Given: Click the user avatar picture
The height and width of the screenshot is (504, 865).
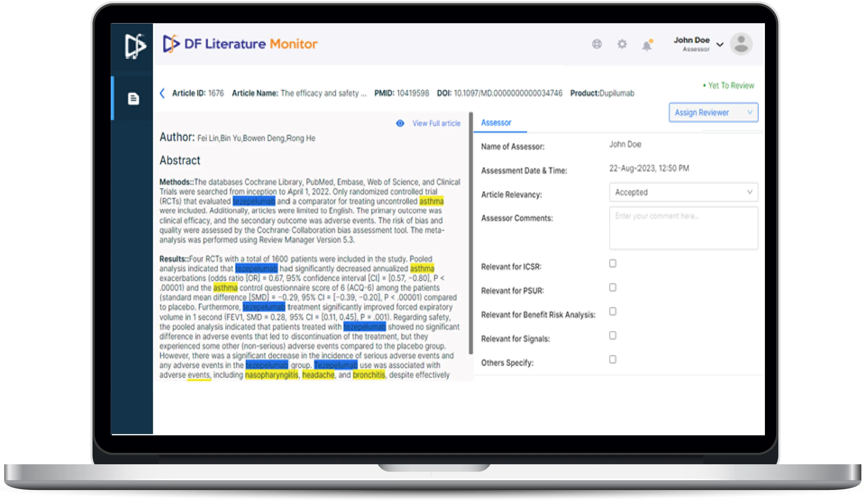Looking at the screenshot, I should [741, 44].
